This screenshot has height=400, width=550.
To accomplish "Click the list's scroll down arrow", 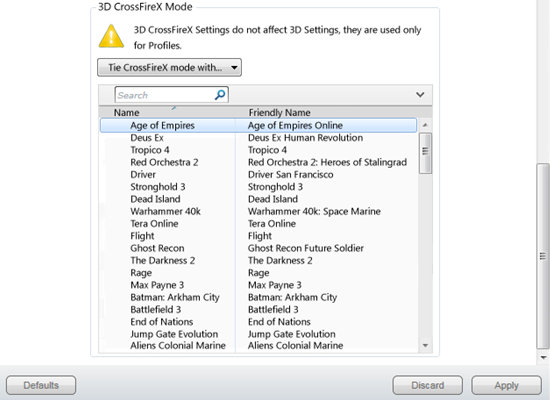I will click(425, 346).
